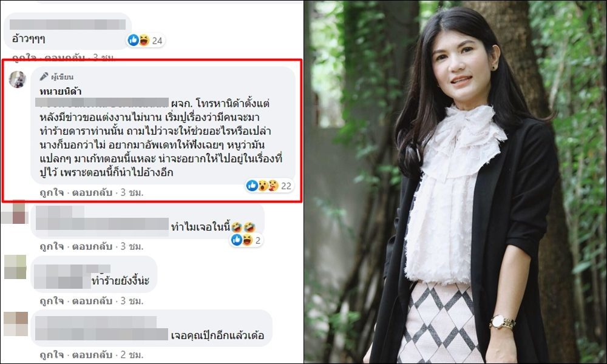Like the ทนายนิด้า comment with ถูกใจ
607x364 pixels.
pos(52,192)
